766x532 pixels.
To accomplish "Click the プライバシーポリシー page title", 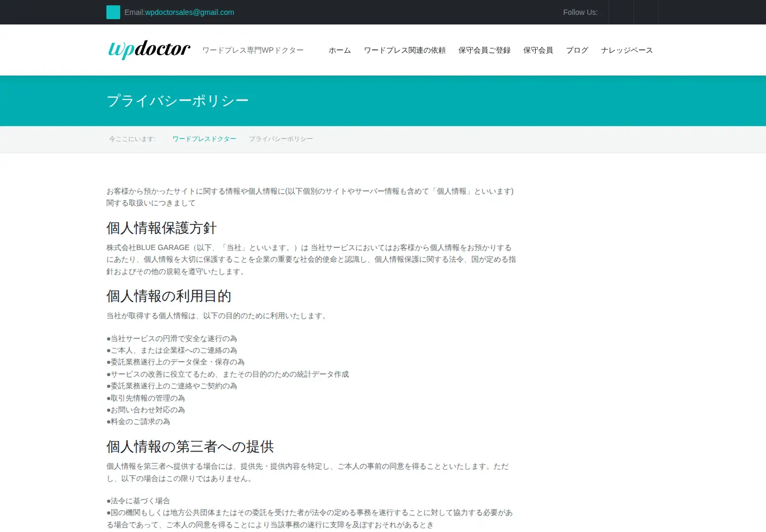I will coord(178,101).
